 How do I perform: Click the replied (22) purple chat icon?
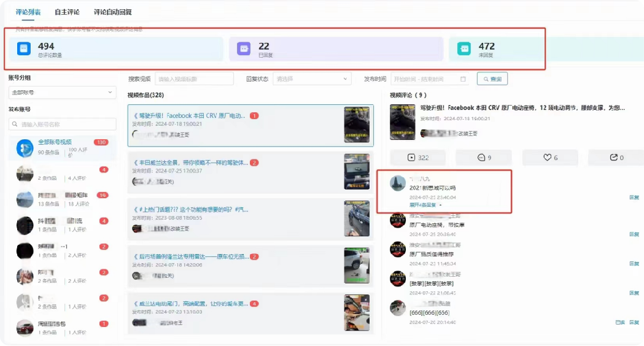(x=244, y=49)
